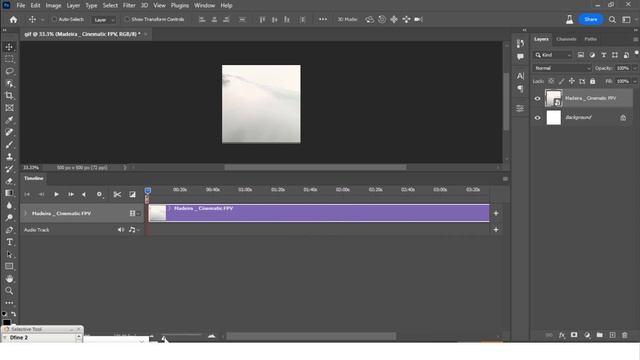Create a new group folder
640x360 pixels.
coord(600,335)
